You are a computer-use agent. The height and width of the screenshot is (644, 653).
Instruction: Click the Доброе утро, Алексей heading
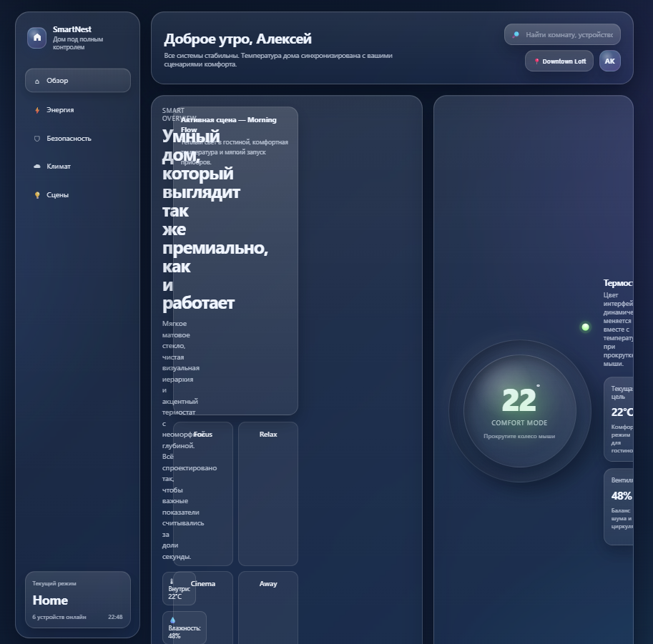click(237, 39)
